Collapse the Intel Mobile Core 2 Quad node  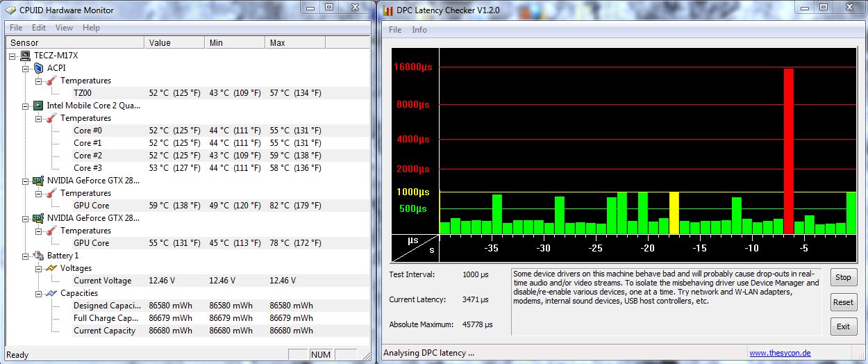26,106
